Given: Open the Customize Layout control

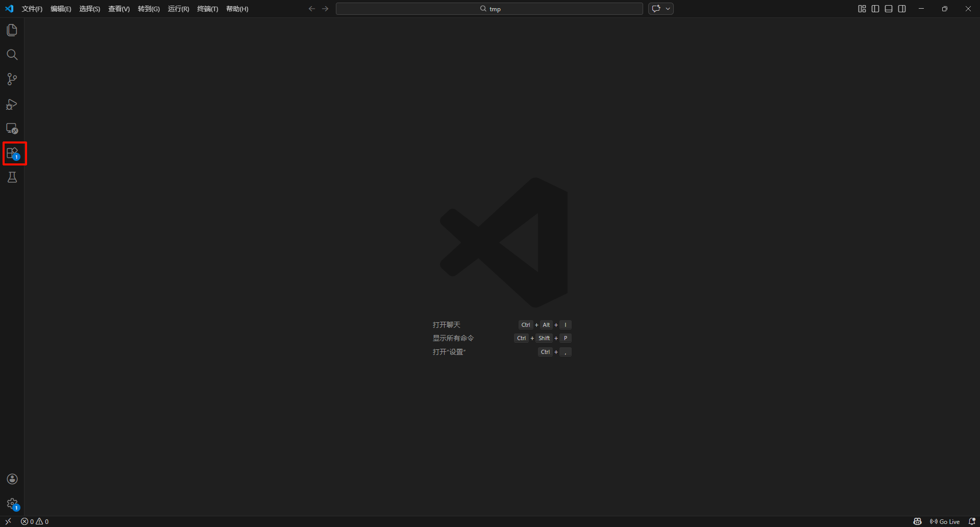Looking at the screenshot, I should tap(862, 9).
